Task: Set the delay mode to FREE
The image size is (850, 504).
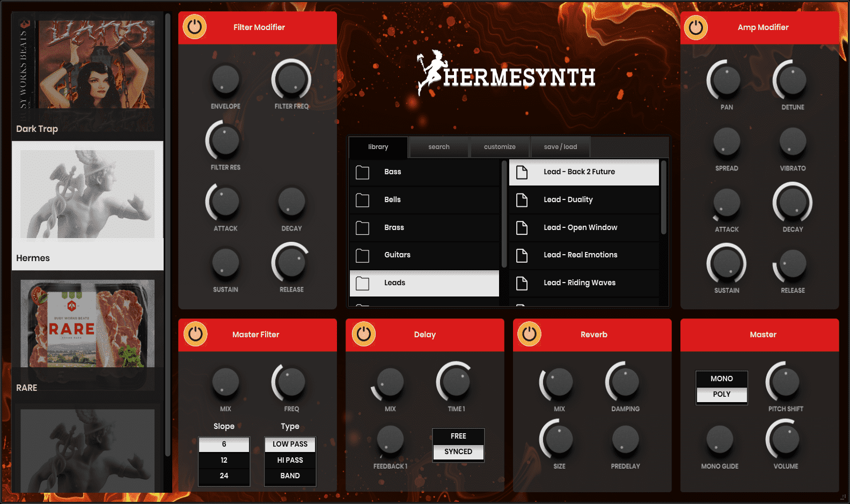Action: pyautogui.click(x=458, y=436)
